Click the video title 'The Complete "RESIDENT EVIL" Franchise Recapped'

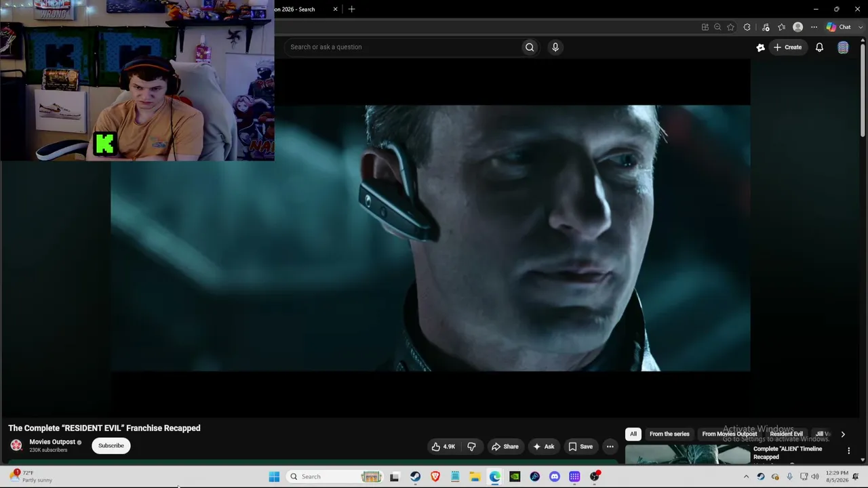104,428
